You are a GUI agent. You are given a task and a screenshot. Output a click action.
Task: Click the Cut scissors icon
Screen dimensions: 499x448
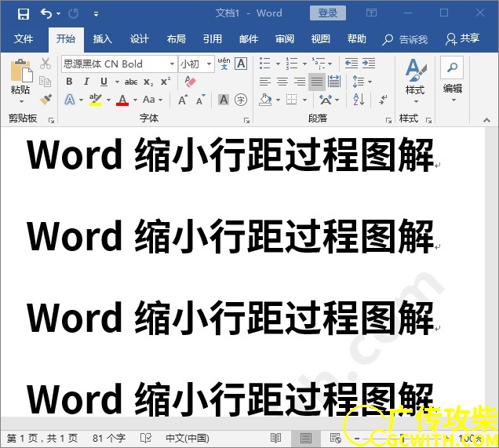click(46, 64)
